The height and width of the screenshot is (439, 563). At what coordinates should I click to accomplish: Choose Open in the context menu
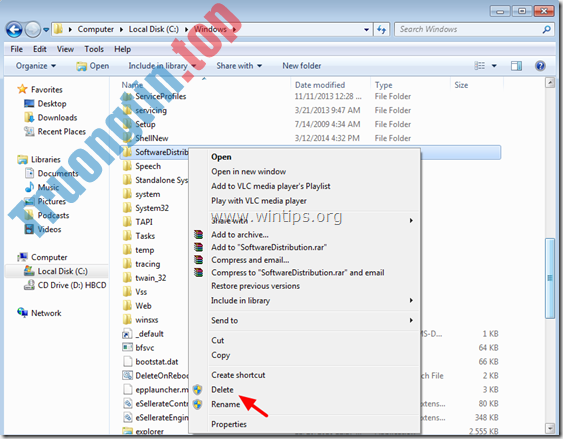221,157
